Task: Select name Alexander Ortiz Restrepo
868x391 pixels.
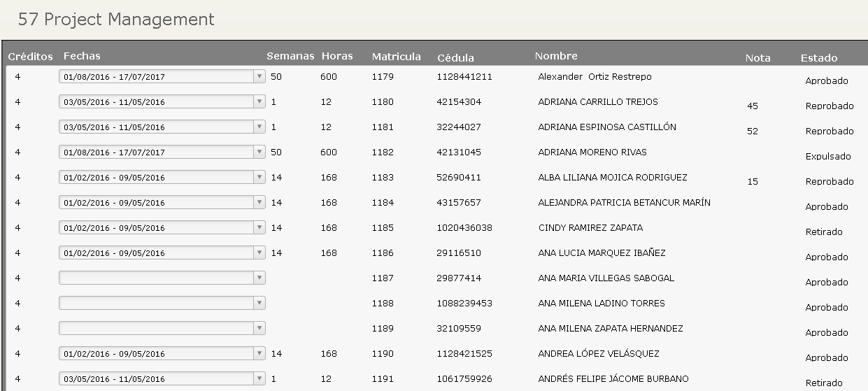Action: [x=595, y=76]
